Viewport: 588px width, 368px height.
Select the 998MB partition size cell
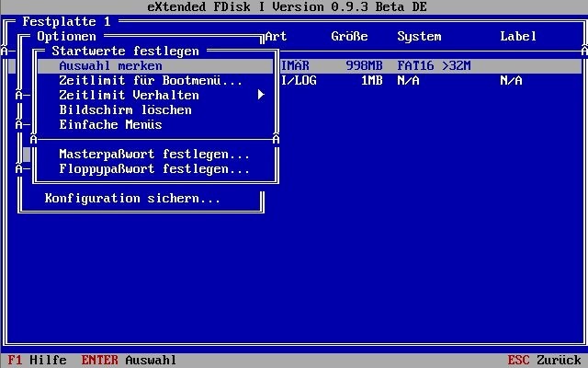(364, 65)
